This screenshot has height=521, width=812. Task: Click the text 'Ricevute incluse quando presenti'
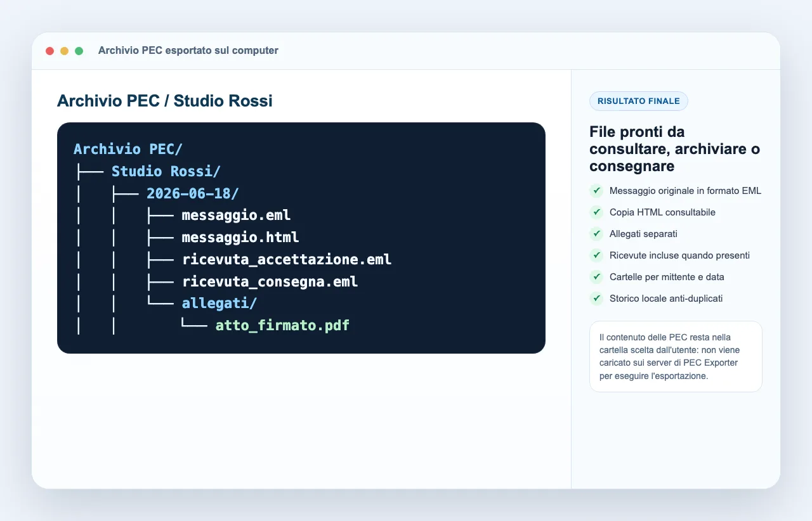679,255
